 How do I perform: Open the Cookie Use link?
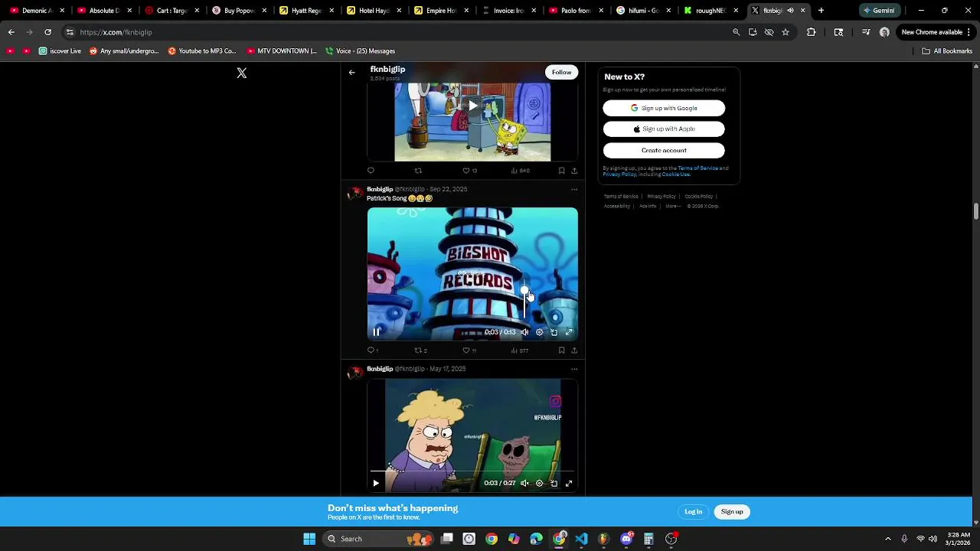(x=676, y=174)
